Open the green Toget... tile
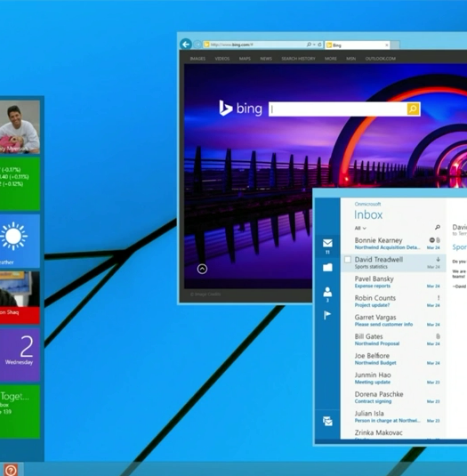This screenshot has height=476, width=467. (x=20, y=411)
